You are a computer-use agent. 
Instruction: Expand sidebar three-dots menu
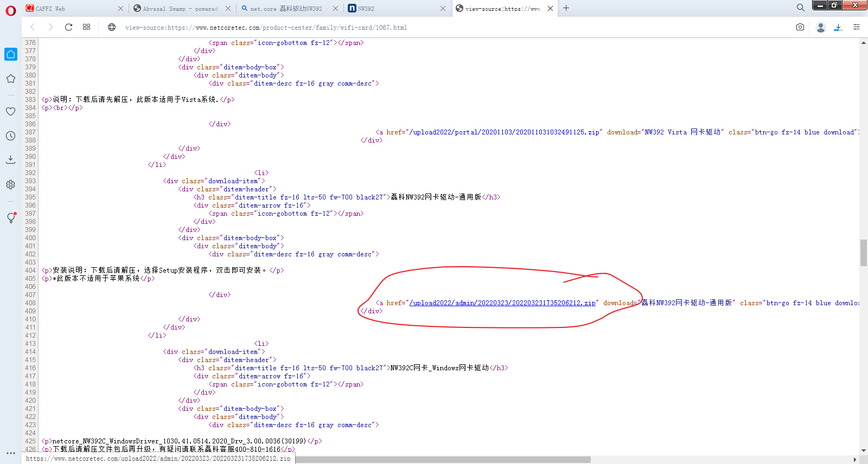point(11,453)
